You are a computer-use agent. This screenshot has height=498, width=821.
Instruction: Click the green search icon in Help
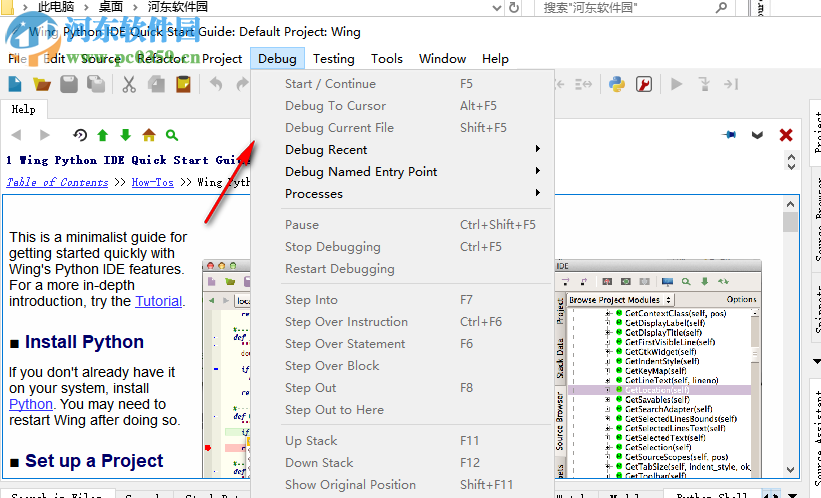172,135
